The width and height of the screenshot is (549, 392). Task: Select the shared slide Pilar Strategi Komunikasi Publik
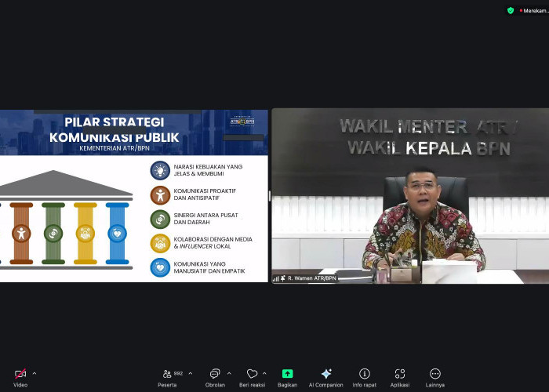pyautogui.click(x=134, y=196)
